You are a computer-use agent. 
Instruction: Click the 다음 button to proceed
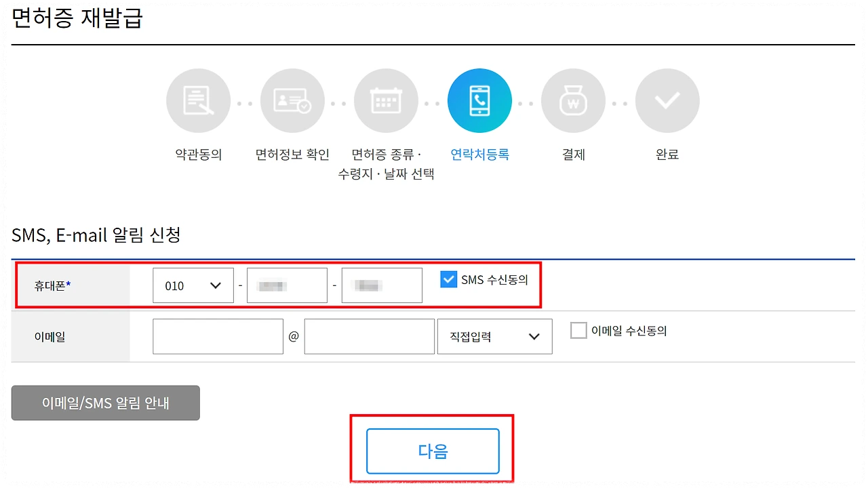pos(432,451)
